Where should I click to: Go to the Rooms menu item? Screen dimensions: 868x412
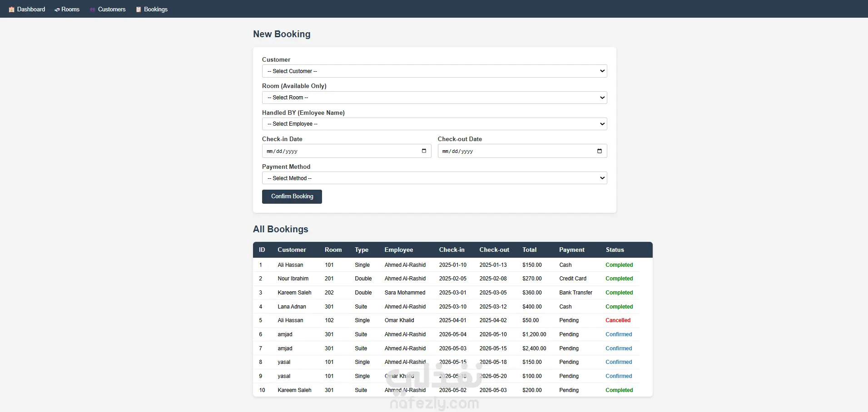[67, 10]
